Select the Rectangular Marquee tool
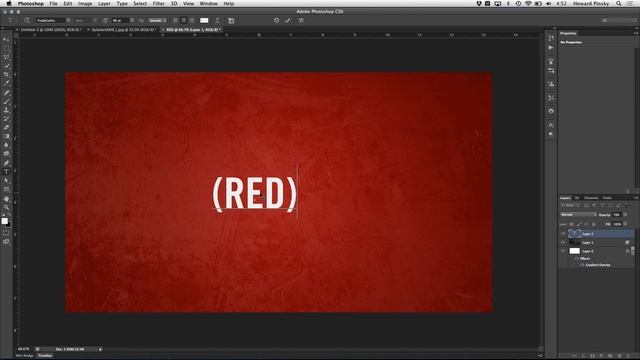The width and height of the screenshot is (640, 360). (6, 48)
